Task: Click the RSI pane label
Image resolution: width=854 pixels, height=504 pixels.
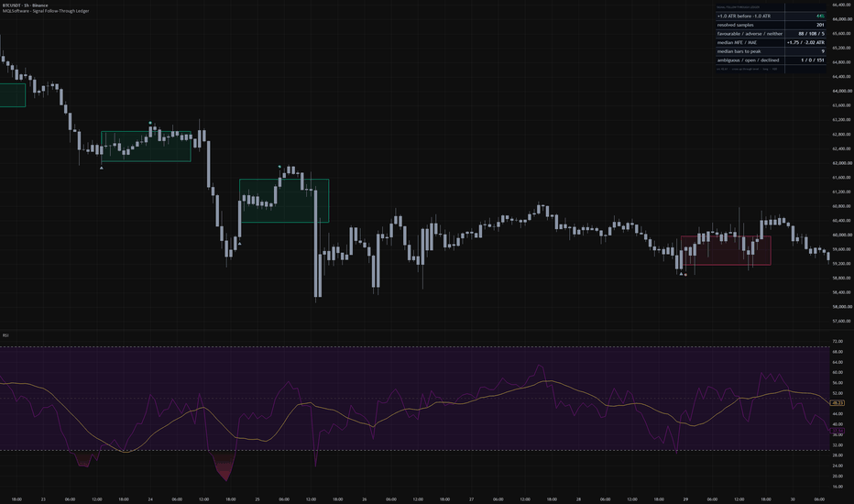Action: pos(5,335)
